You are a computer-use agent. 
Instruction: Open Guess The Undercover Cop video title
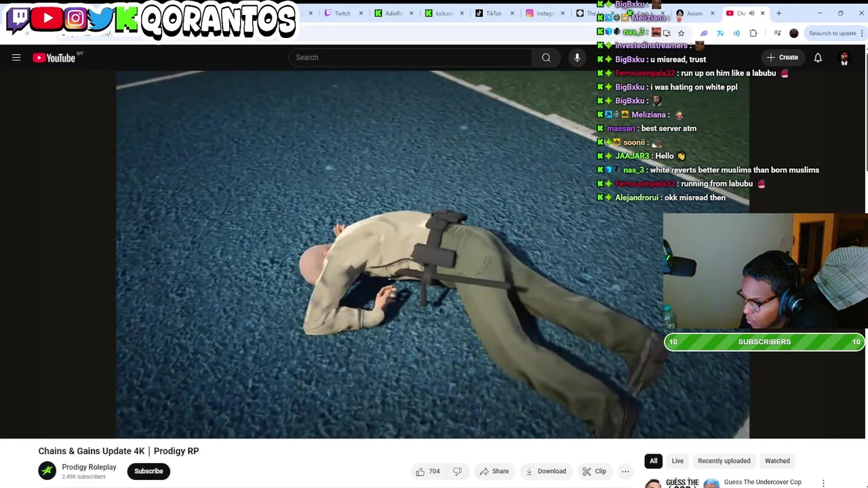click(x=762, y=482)
